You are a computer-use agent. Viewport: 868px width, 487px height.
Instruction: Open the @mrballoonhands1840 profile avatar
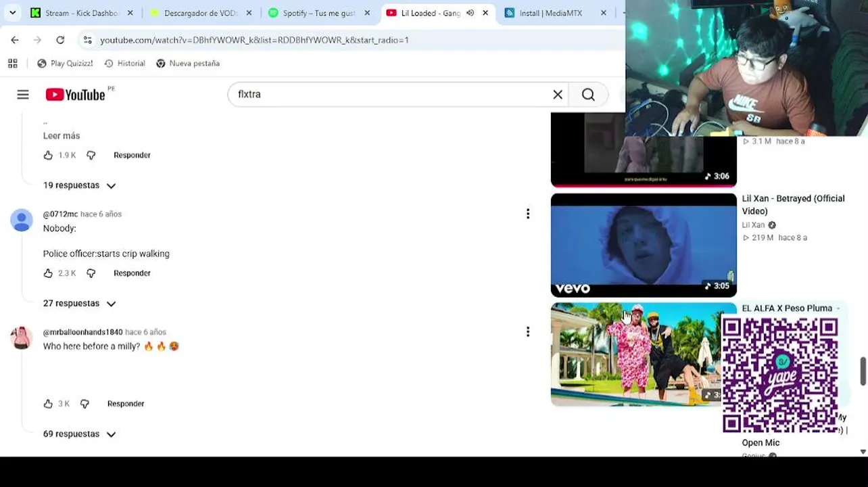pos(22,338)
